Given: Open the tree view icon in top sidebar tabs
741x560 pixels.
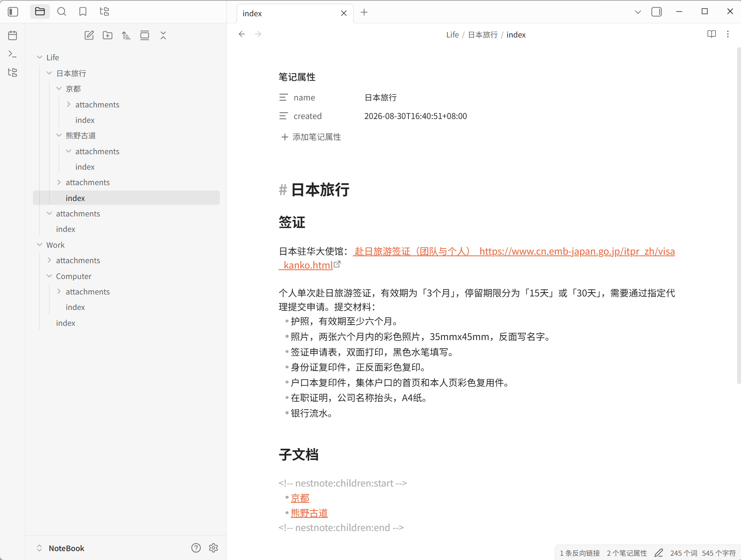Looking at the screenshot, I should tap(104, 12).
